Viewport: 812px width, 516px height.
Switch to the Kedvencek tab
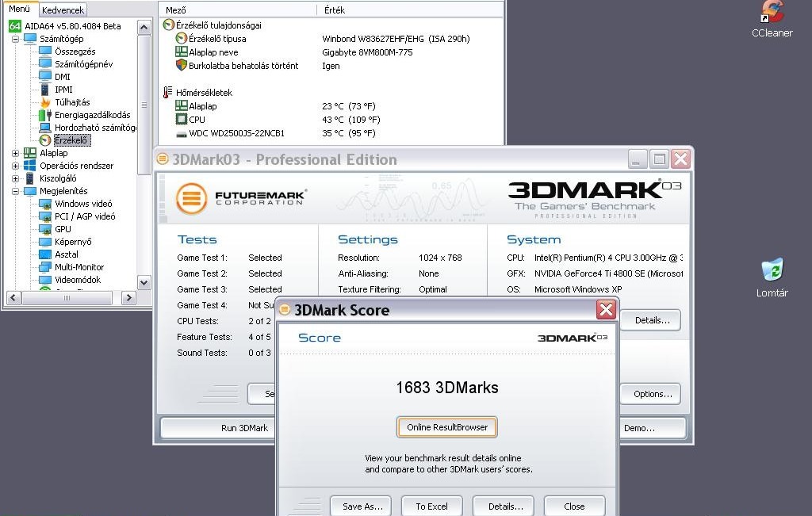click(x=63, y=10)
